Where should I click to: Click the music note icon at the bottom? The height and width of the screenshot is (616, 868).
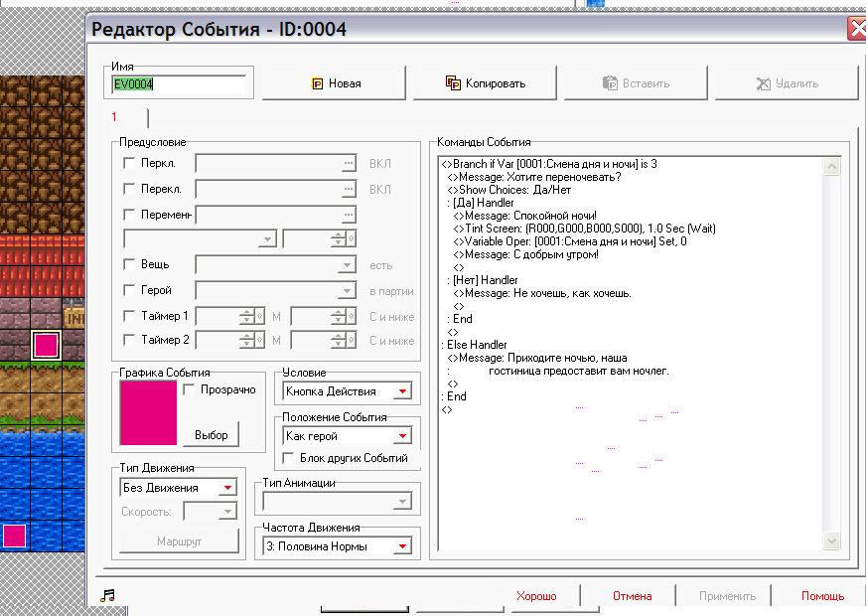pyautogui.click(x=108, y=595)
